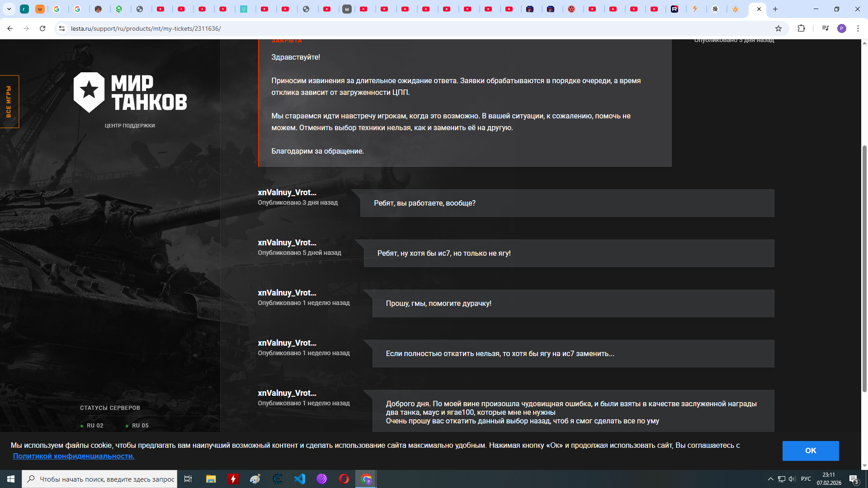Screen dimensions: 868x488
Task: Open the ВСЕ ИГРЫ side tab
Action: 9,102
